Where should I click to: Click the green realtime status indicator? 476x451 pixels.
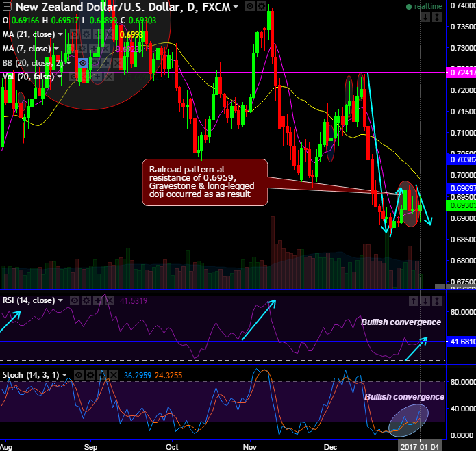pyautogui.click(x=425, y=6)
